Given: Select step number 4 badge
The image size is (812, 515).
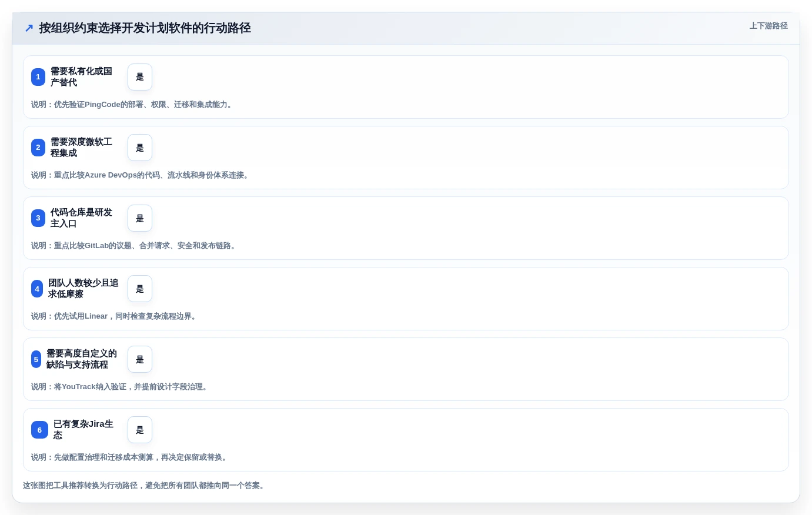Looking at the screenshot, I should click(37, 289).
